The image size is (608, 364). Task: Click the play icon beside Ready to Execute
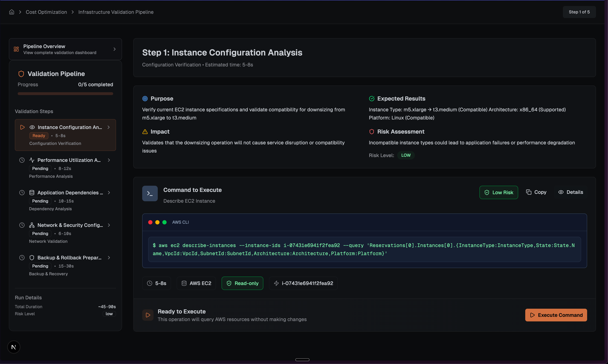(148, 315)
